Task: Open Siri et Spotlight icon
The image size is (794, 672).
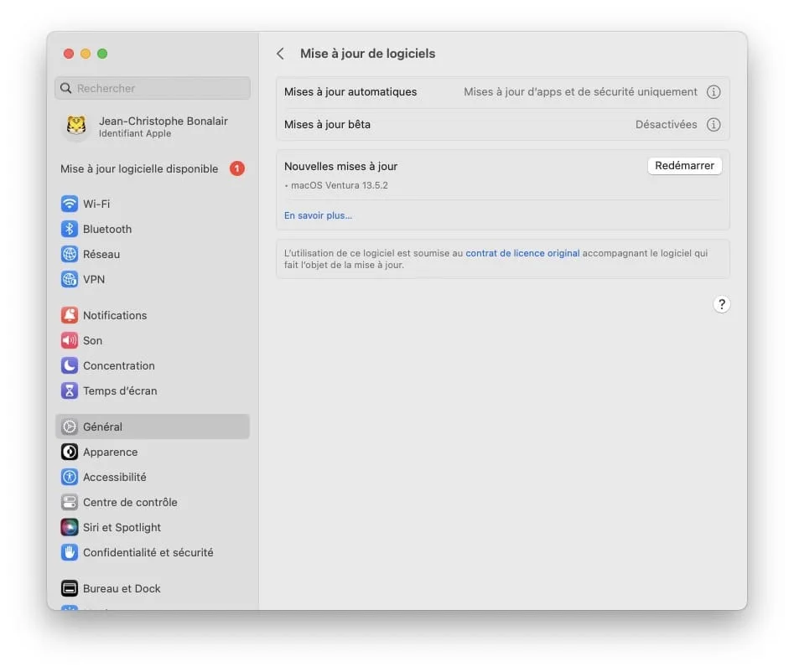Action: point(69,528)
